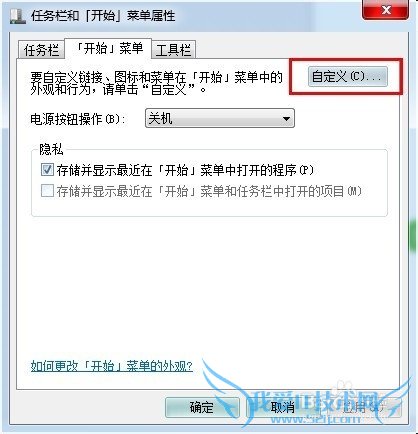Switch to the 任务栏 tab
This screenshot has height=434, width=418.
coord(41,50)
